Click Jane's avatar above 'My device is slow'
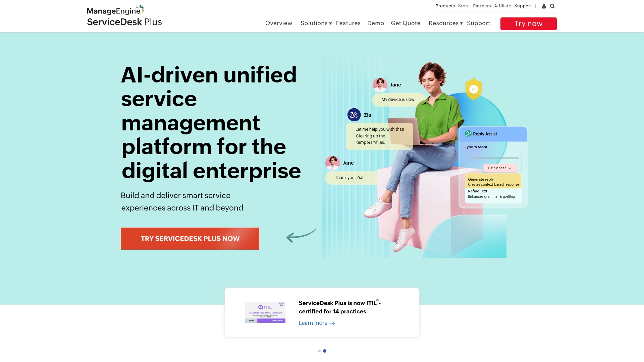The image size is (644, 362). pos(380,85)
